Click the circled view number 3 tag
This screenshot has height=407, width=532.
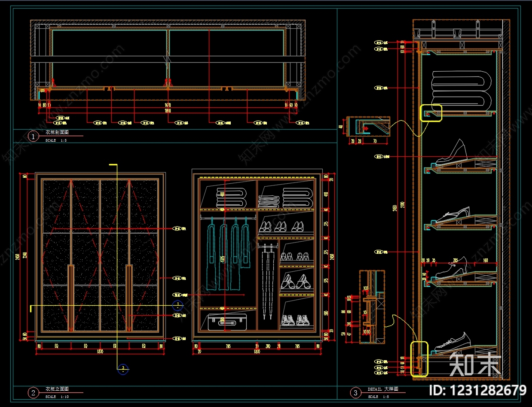click(355, 392)
